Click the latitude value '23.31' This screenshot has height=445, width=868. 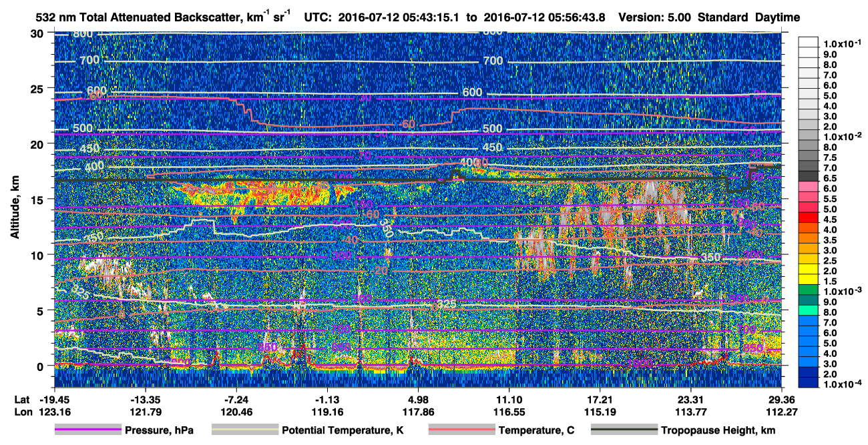click(x=691, y=400)
